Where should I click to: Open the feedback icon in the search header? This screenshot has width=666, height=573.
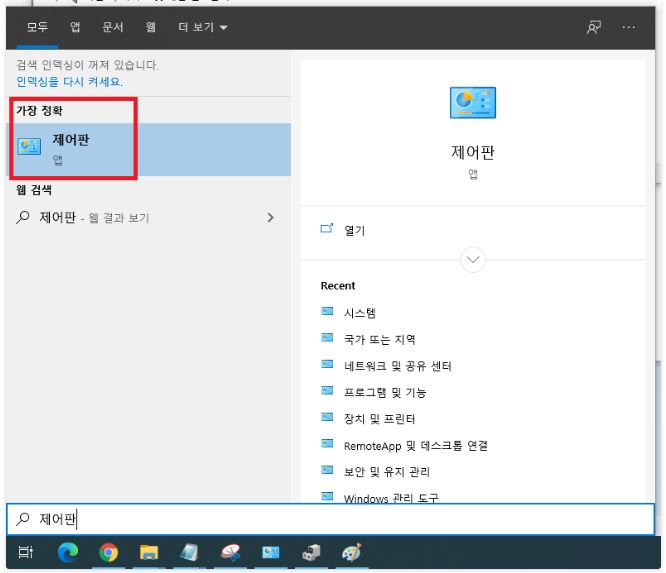tap(594, 27)
